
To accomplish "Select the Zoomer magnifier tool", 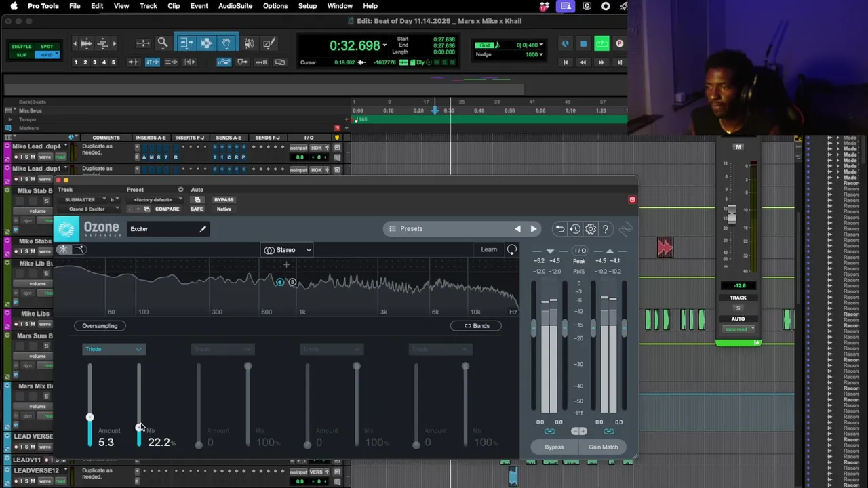I will pyautogui.click(x=163, y=43).
